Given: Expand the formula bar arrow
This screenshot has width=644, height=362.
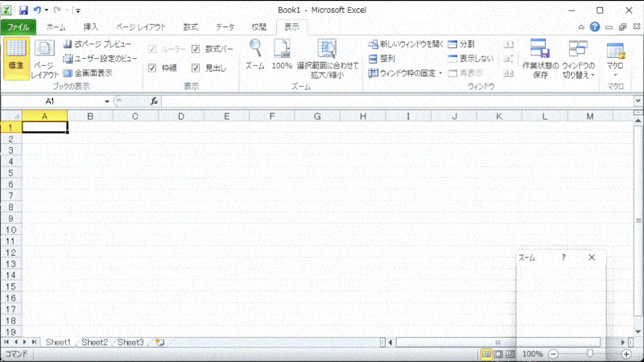Looking at the screenshot, I should click(638, 101).
